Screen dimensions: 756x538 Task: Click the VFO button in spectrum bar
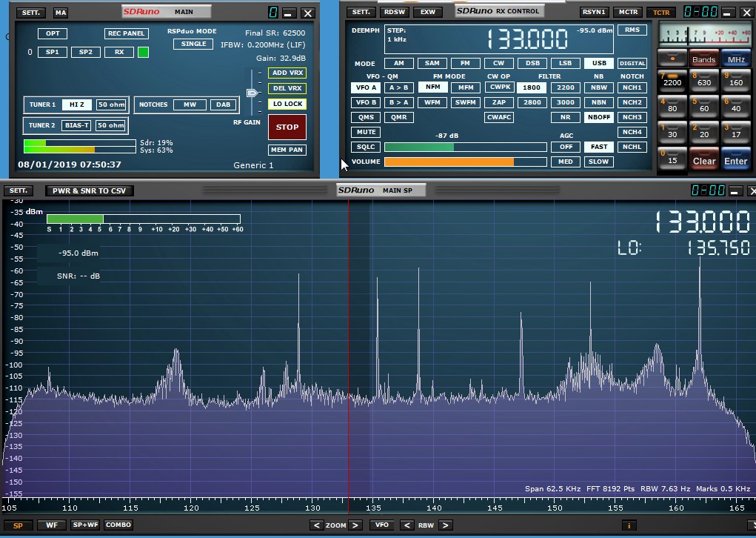pos(382,525)
